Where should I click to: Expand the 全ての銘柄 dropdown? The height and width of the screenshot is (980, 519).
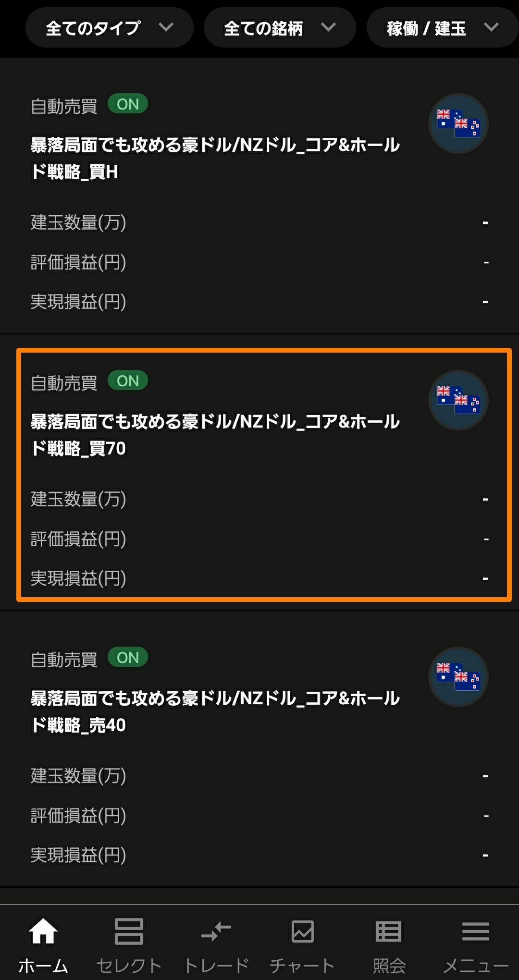click(x=280, y=28)
